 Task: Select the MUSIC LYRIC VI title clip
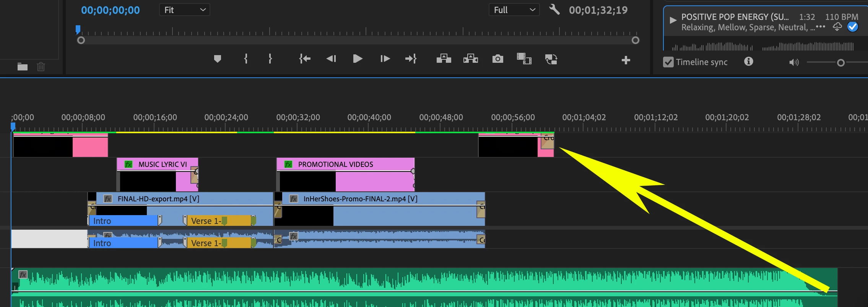coord(157,175)
